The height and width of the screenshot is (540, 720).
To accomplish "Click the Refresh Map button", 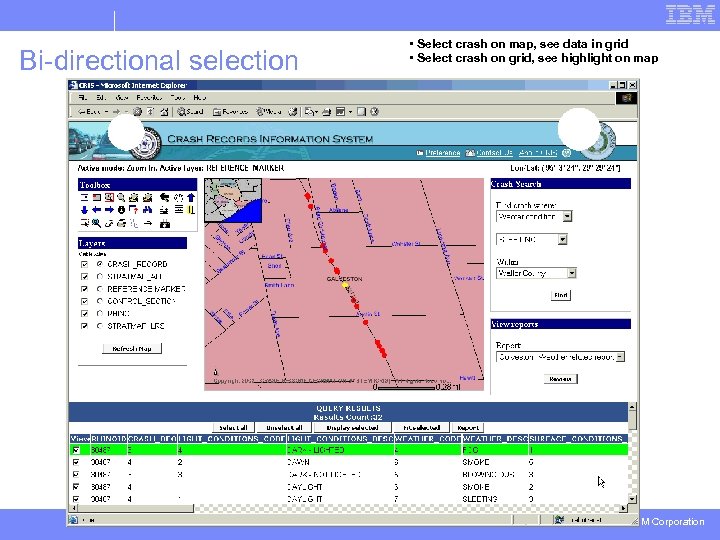I will click(x=132, y=349).
